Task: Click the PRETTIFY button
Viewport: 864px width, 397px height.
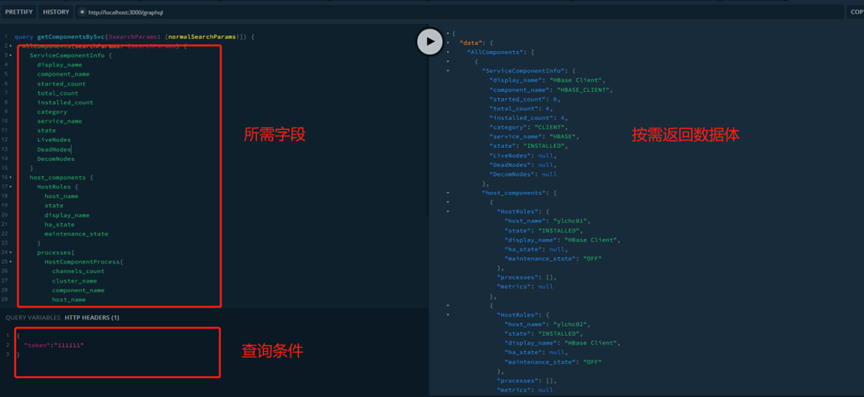Action: 19,12
